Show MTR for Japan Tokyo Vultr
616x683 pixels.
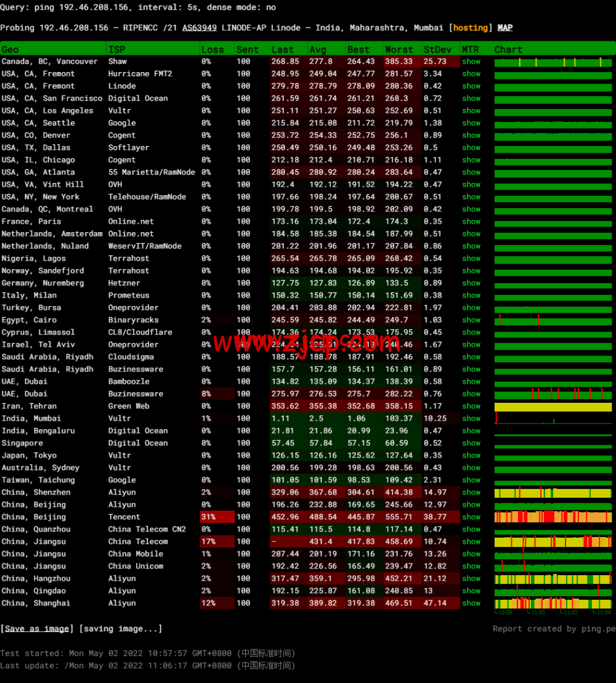471,455
